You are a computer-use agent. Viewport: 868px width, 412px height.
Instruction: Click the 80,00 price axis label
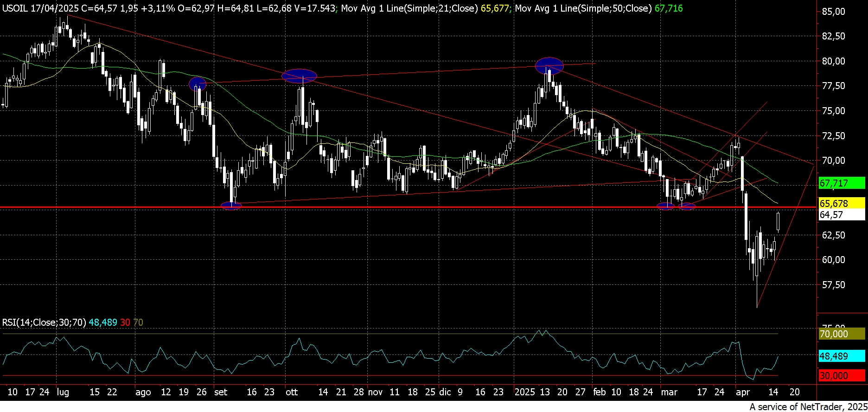(x=833, y=61)
